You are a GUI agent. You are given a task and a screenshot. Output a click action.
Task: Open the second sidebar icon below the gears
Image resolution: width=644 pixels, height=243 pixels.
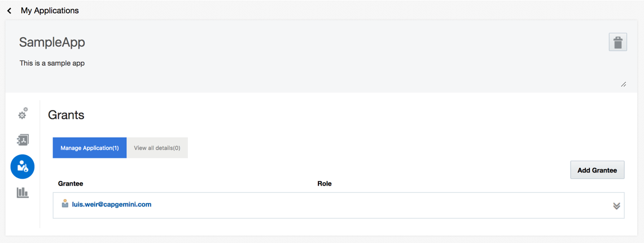tap(23, 140)
